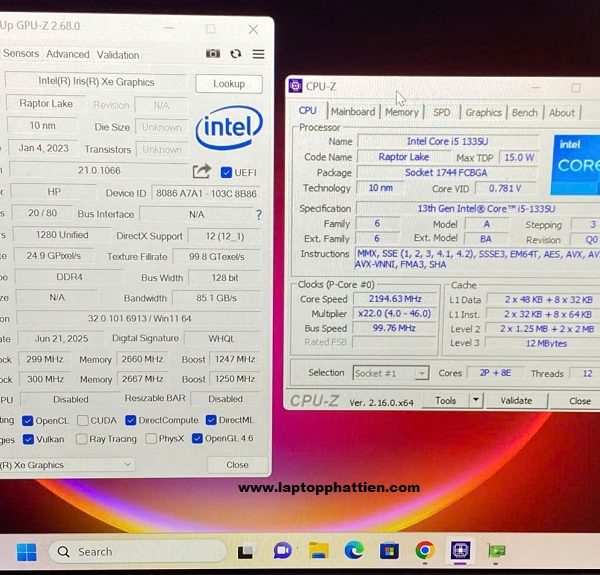The width and height of the screenshot is (600, 575).
Task: Click the Max TDP 15.0 W value
Action: [x=519, y=157]
